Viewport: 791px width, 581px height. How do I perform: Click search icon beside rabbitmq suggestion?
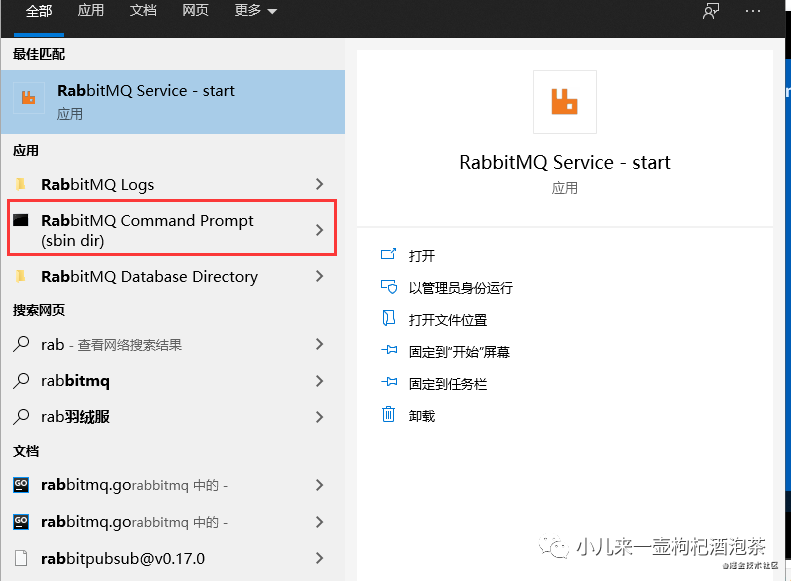click(21, 381)
